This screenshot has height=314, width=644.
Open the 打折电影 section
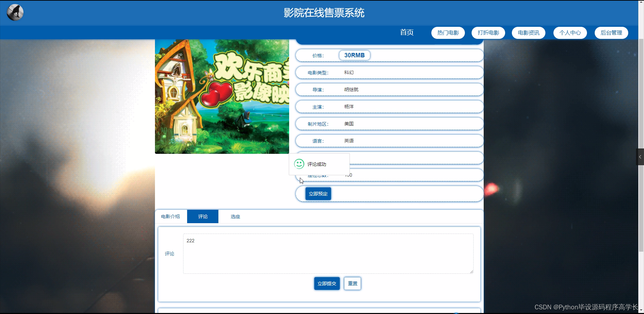coord(488,33)
